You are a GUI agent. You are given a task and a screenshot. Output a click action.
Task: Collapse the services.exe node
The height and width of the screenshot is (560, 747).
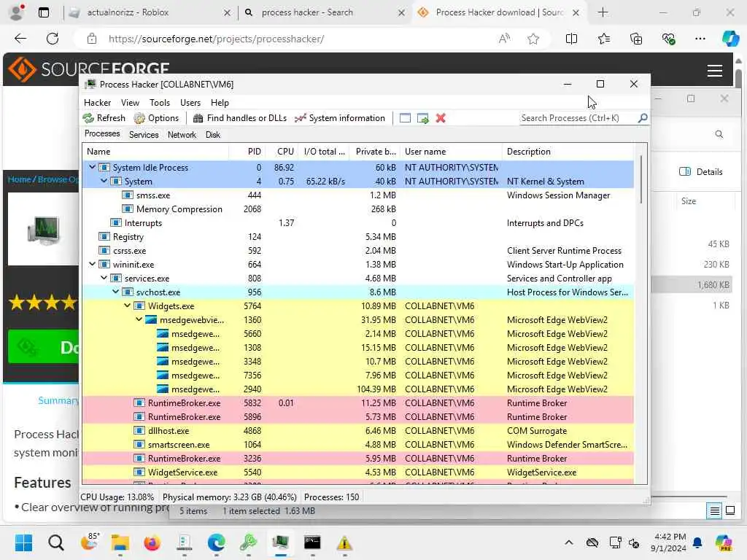pos(104,278)
